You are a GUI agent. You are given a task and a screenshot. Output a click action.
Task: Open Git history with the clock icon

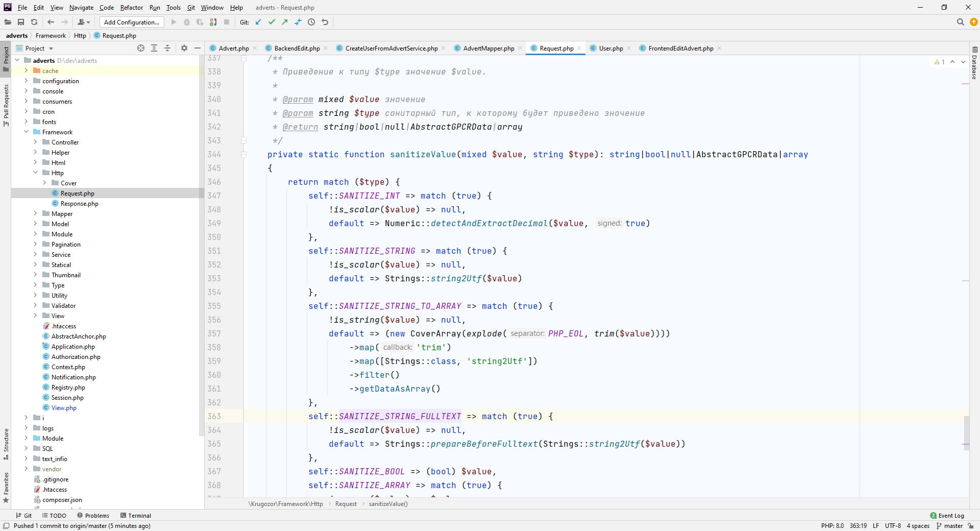[x=311, y=22]
